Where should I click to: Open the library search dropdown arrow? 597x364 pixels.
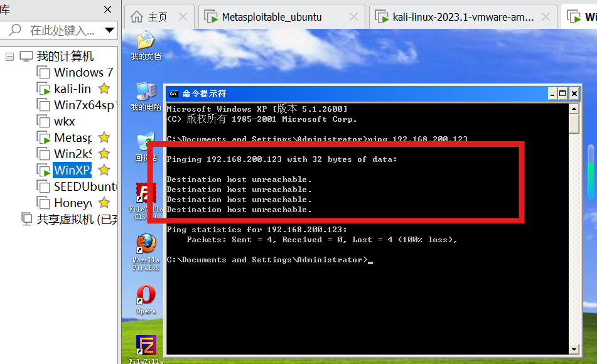click(109, 29)
